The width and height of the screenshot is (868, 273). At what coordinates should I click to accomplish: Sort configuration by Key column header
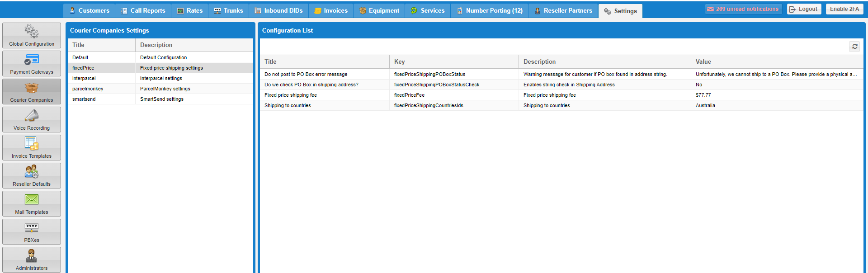[454, 61]
